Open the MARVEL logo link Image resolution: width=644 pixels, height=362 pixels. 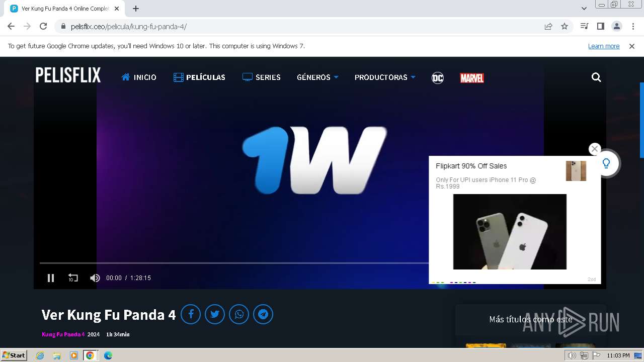click(472, 78)
